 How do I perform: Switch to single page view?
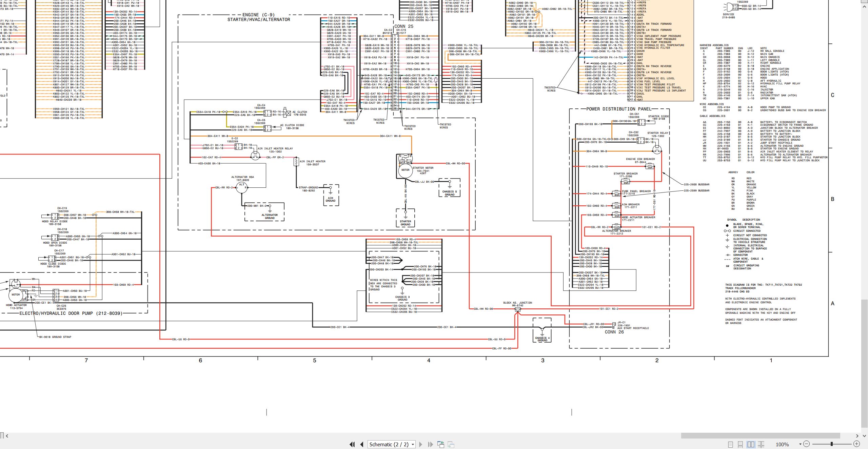click(x=730, y=444)
